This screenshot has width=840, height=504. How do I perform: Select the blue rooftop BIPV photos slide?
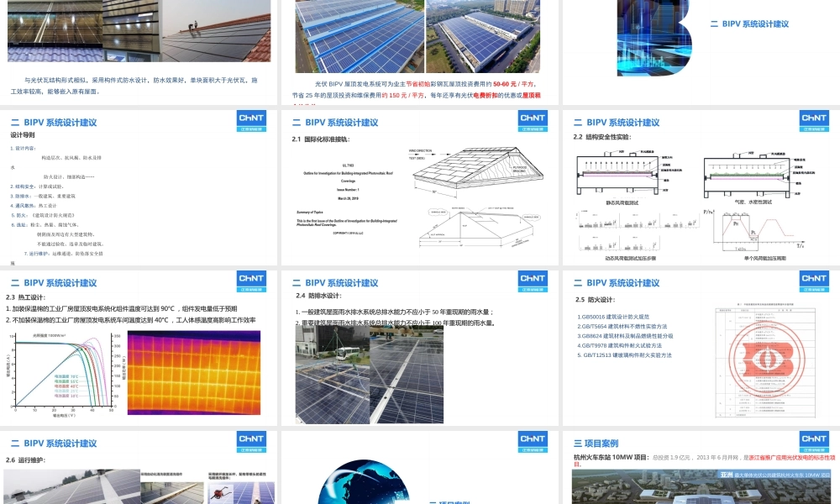point(420,52)
